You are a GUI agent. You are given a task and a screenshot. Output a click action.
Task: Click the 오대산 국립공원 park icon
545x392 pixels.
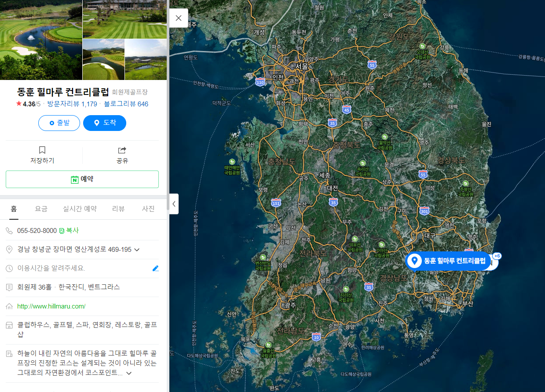[x=422, y=47]
